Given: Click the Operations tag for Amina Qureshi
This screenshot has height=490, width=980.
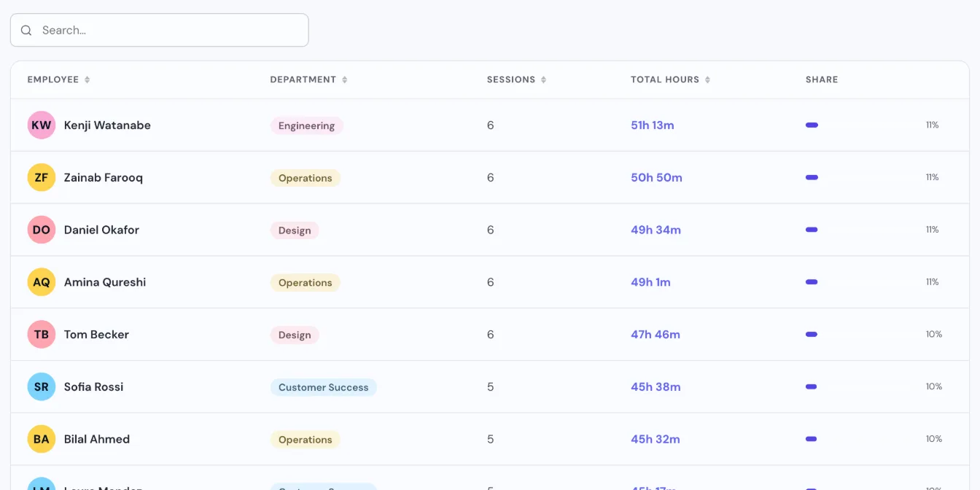Looking at the screenshot, I should [x=306, y=283].
